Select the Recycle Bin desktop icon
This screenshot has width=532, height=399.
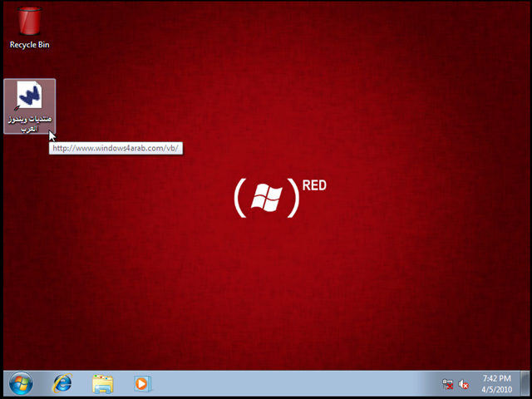tap(29, 21)
